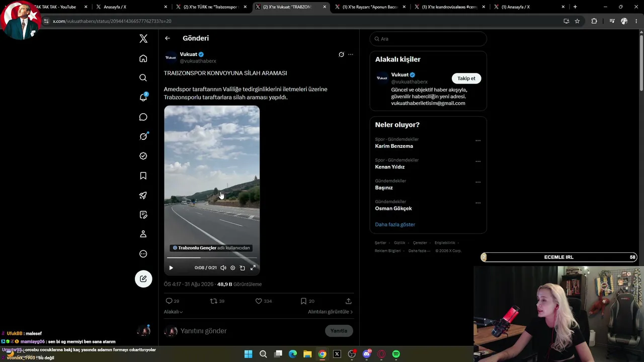Enable picture-in-picture for the video
This screenshot has width=644, height=362.
point(243,268)
